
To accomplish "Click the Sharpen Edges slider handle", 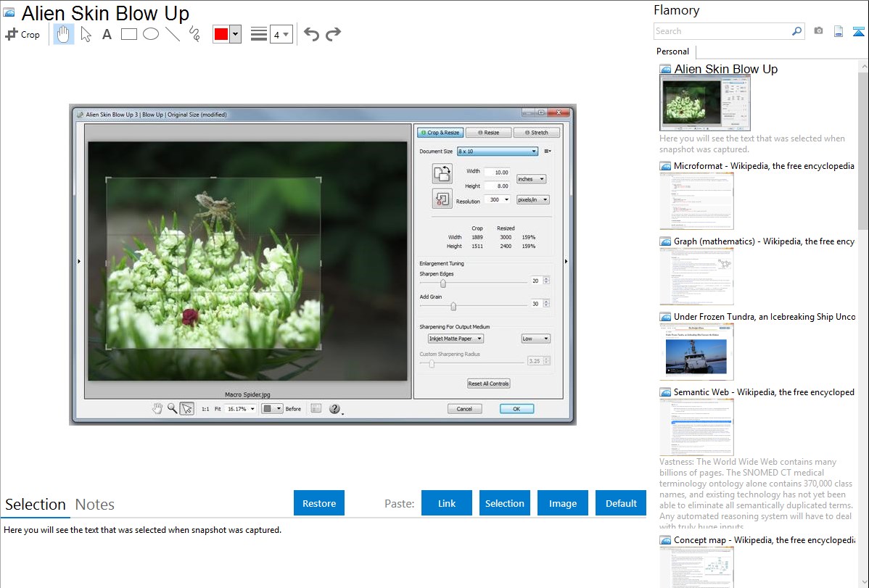I will click(442, 283).
